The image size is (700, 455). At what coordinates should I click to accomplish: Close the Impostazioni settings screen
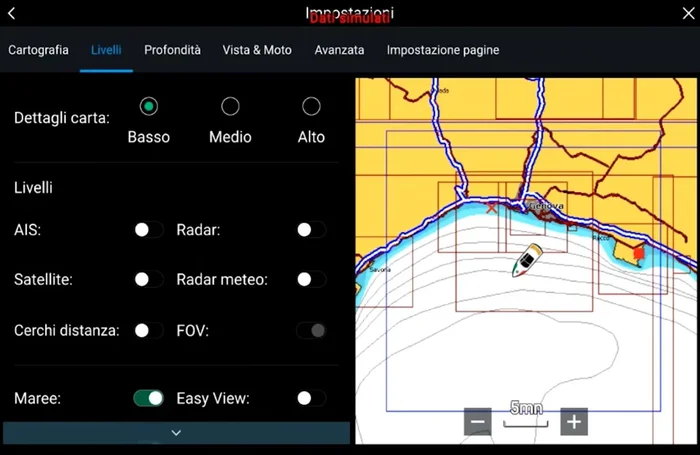tap(688, 13)
